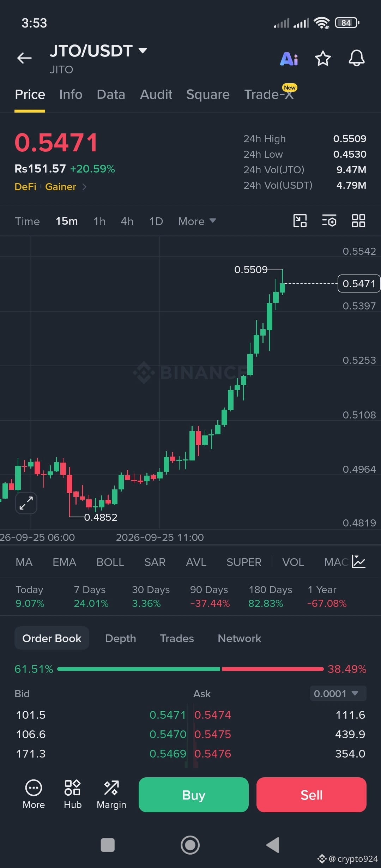Tap the green Buy button
Viewport: 381px width, 868px height.
click(194, 795)
